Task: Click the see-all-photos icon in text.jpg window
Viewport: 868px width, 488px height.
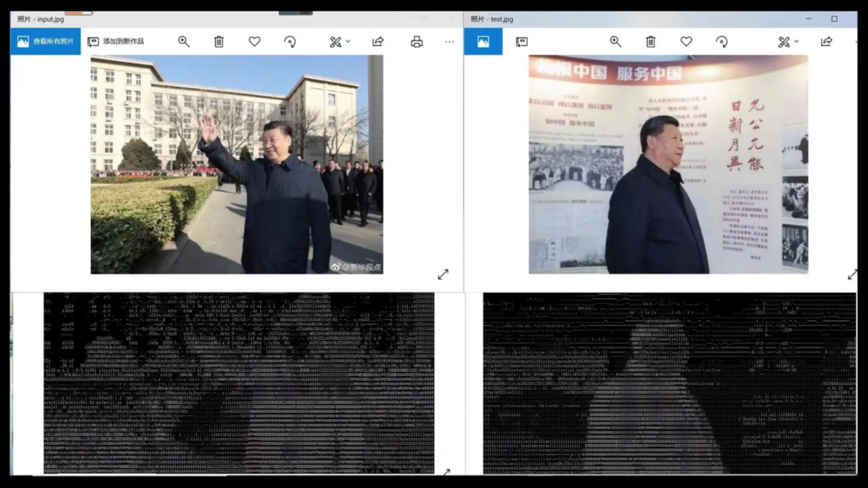Action: (x=483, y=42)
